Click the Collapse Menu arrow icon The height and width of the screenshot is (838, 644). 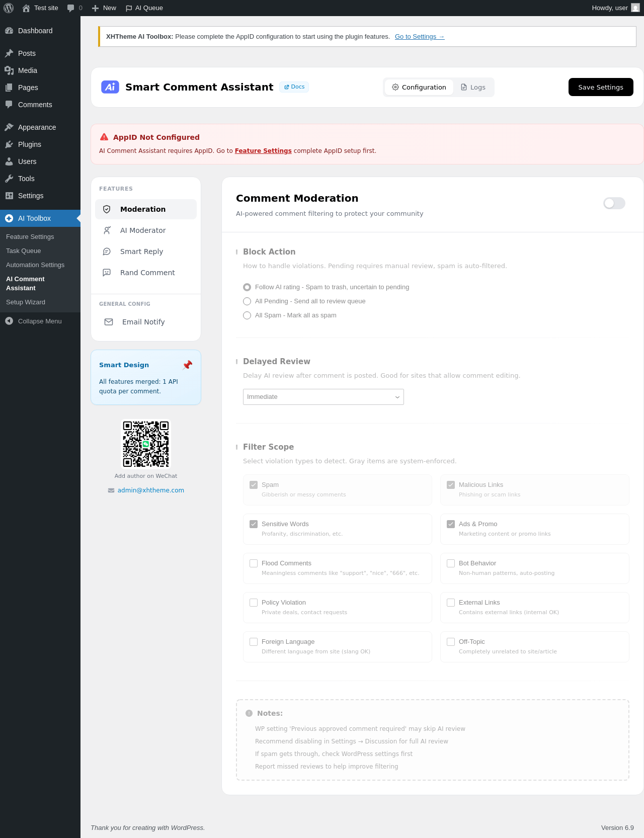tap(9, 321)
